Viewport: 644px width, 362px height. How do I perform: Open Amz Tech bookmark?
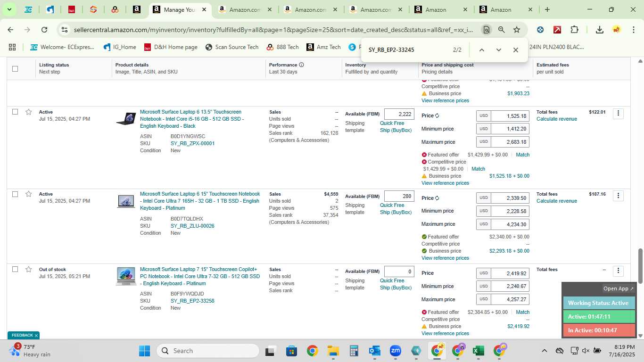coord(323,47)
